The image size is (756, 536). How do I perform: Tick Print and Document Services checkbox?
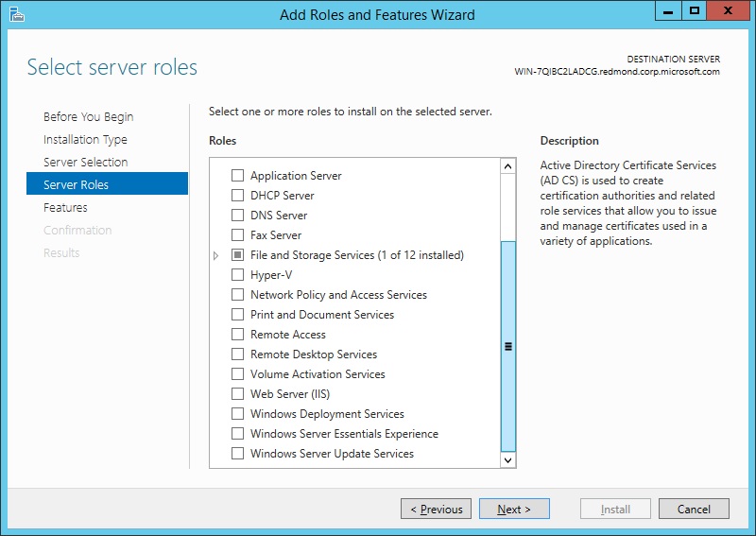tap(238, 314)
